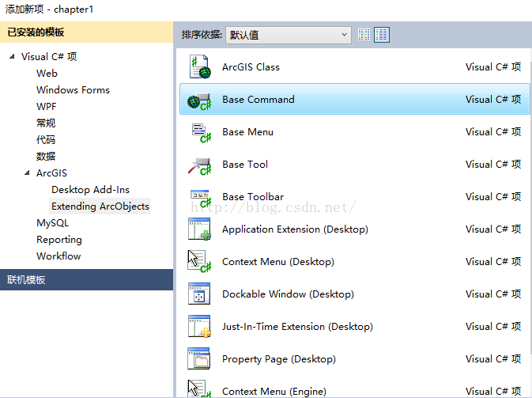Viewport: 532px width, 398px height.
Task: Collapse the Visual C# 项 tree node
Action: pyautogui.click(x=12, y=56)
